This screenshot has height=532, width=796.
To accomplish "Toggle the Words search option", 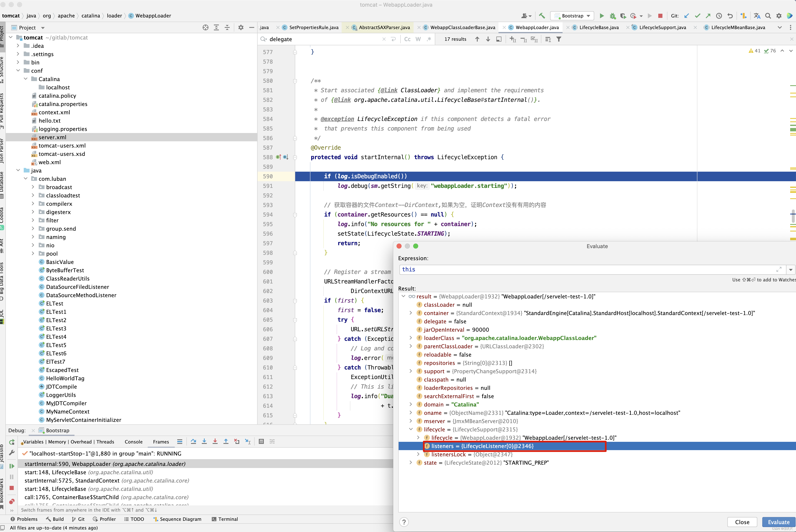I will [418, 39].
